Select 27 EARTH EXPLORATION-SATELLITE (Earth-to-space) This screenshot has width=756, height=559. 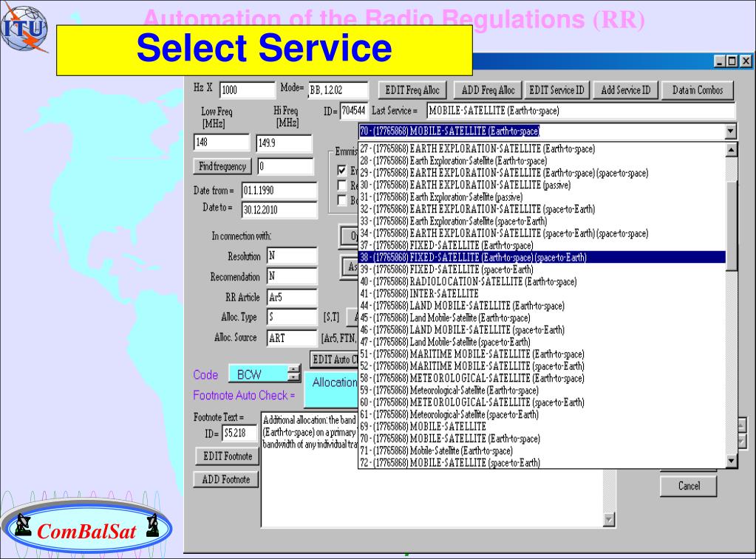542,149
